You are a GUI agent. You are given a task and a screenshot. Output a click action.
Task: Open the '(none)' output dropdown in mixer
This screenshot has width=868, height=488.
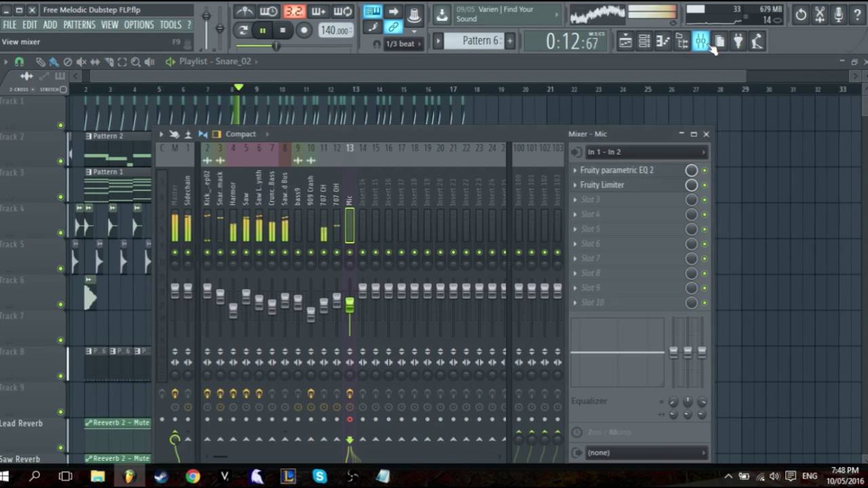click(x=646, y=453)
